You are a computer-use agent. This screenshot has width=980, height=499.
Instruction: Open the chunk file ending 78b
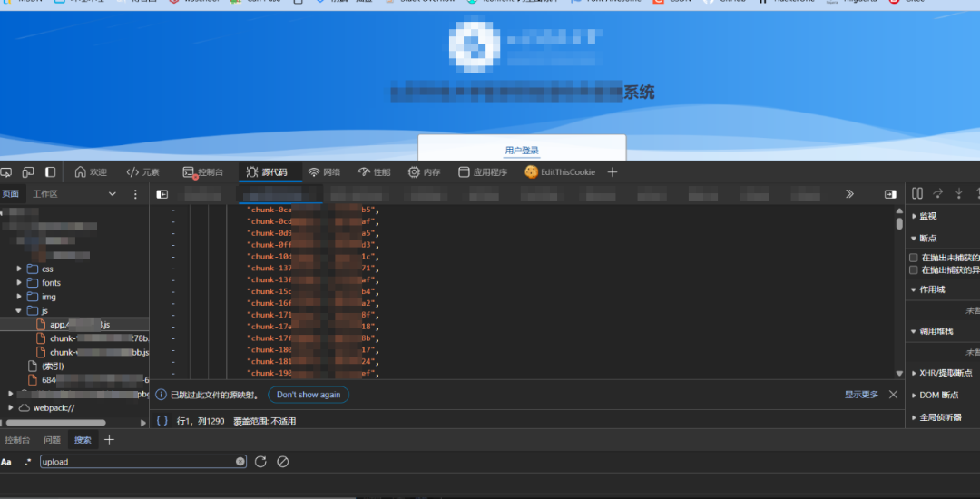tap(92, 338)
